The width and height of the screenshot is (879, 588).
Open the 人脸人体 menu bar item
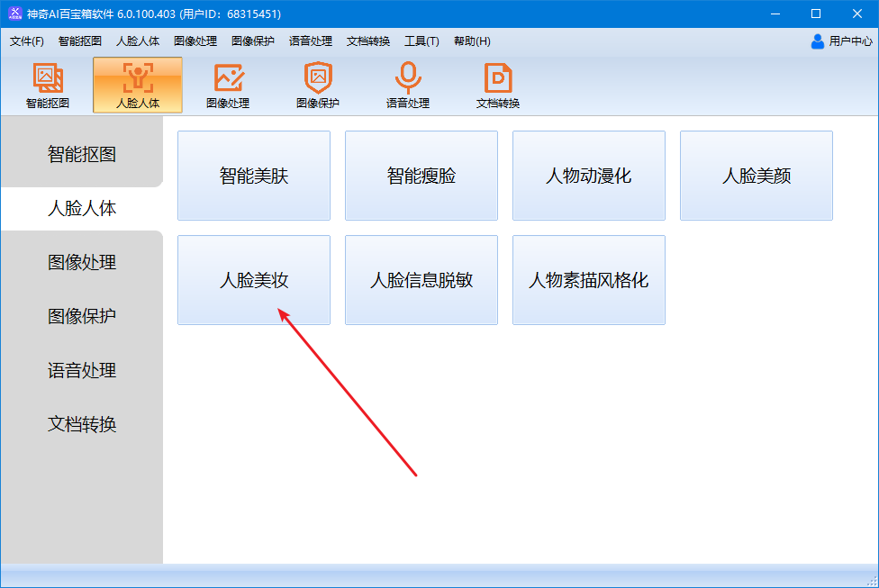click(138, 41)
